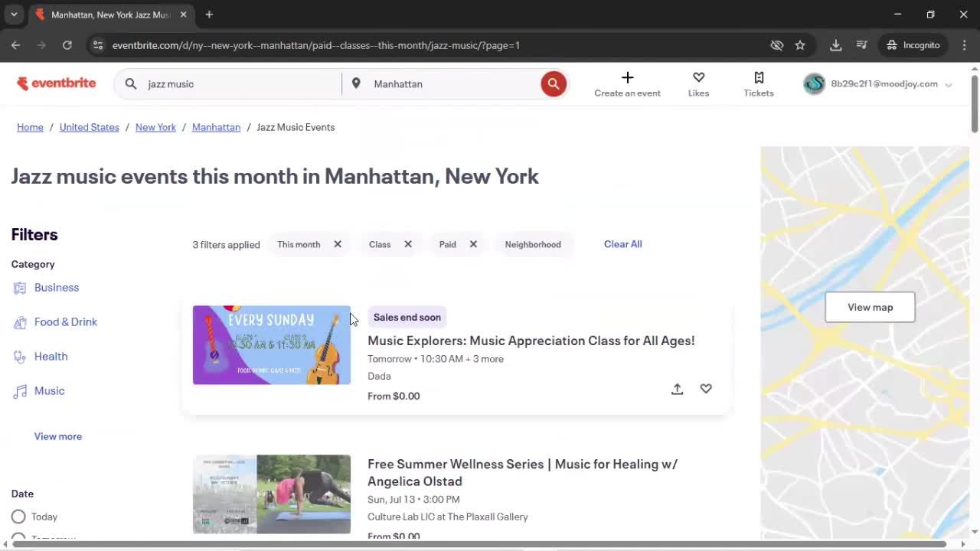Viewport: 980px width, 551px height.
Task: Click the location pin icon
Action: tap(356, 83)
